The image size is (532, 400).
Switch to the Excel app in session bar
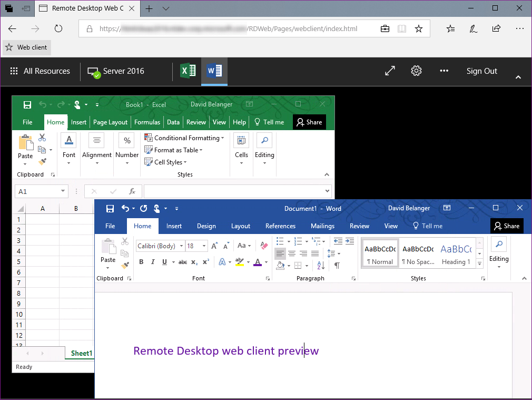(188, 71)
